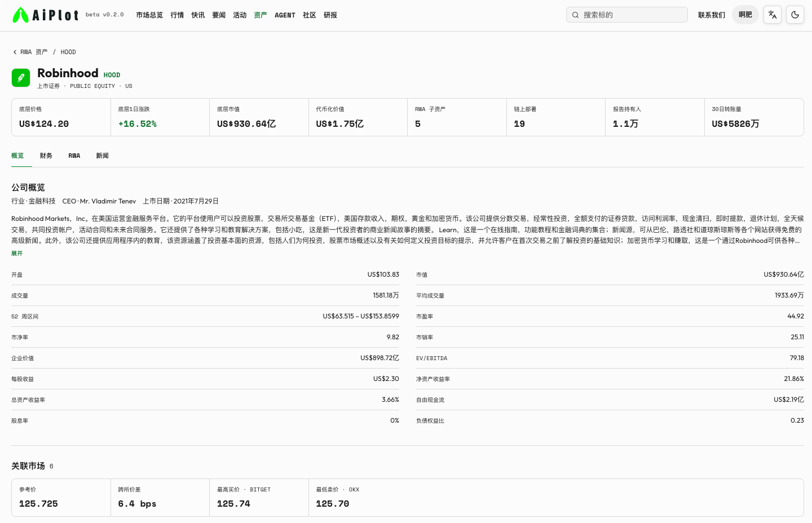
Task: Click the beta v0.2.0 version label
Action: [x=104, y=15]
